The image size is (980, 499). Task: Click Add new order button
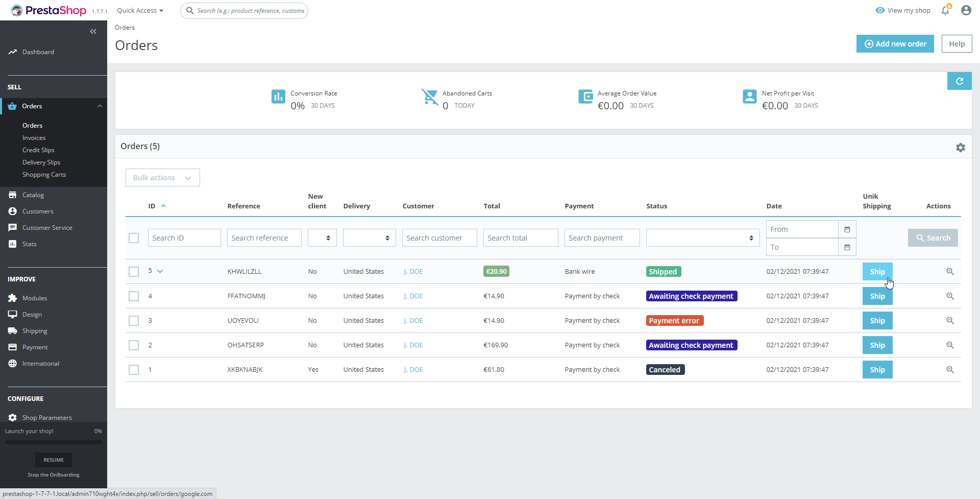click(895, 44)
